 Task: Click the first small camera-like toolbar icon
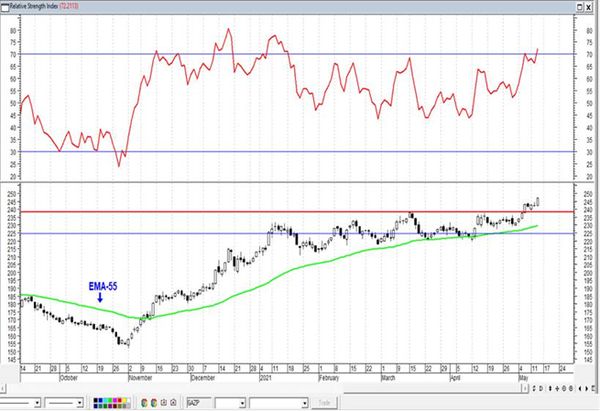point(164,403)
